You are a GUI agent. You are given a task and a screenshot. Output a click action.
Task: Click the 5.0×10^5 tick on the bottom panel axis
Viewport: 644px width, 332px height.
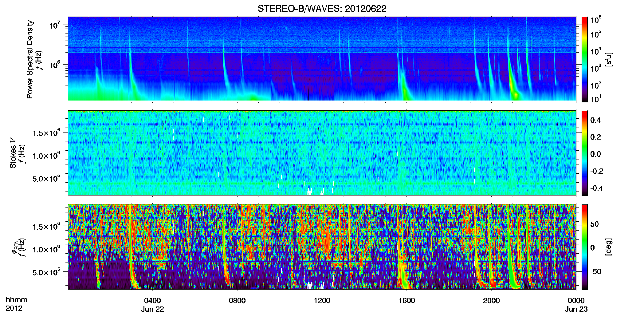click(x=46, y=272)
